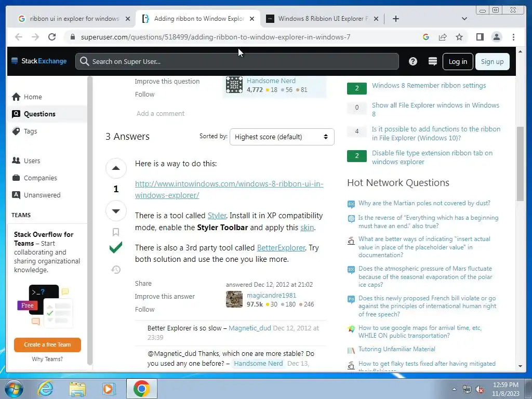532x399 pixels.
Task: Click in the Search on Super User field
Action: (237, 61)
